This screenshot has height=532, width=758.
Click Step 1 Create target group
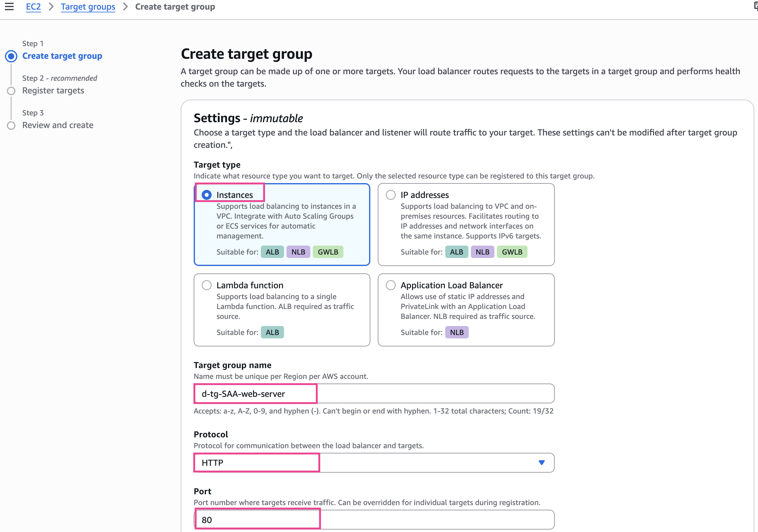(62, 56)
